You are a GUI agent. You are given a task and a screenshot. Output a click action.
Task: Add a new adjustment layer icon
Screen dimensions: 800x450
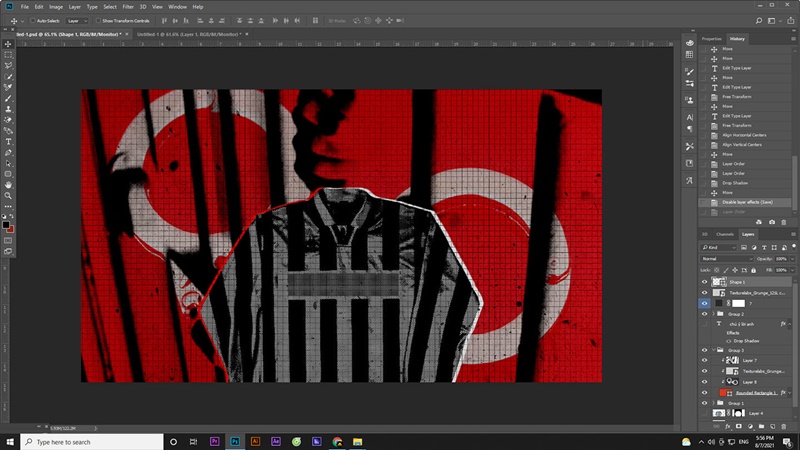coord(750,427)
